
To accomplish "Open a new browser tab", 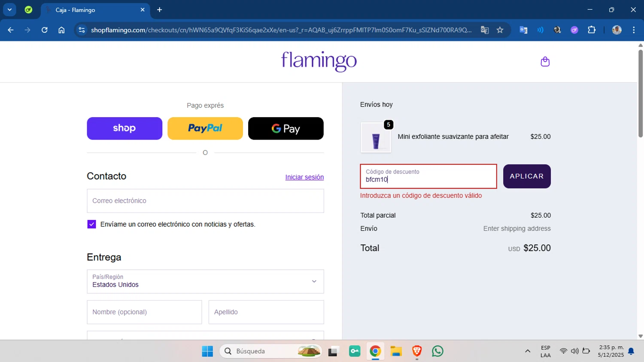I will [x=160, y=10].
